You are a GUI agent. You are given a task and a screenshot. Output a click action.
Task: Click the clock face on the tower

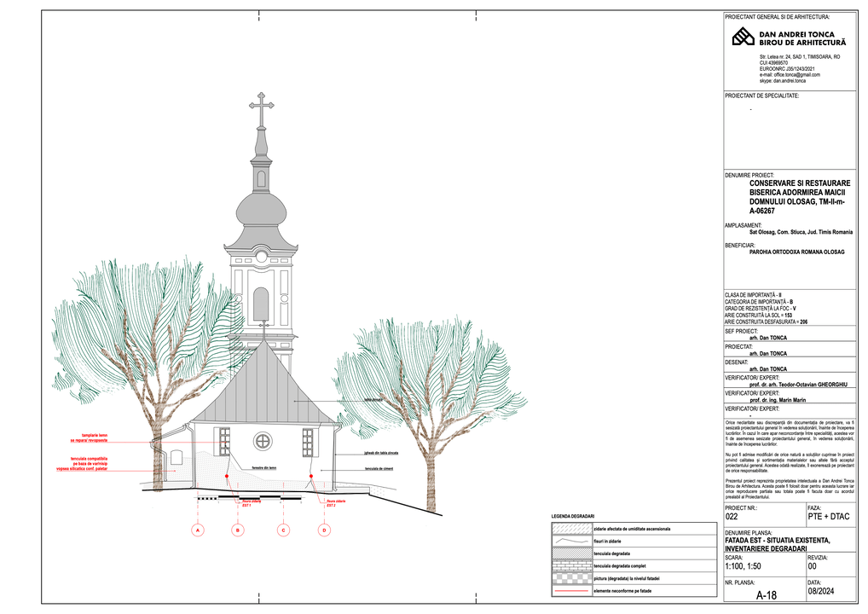[261, 256]
